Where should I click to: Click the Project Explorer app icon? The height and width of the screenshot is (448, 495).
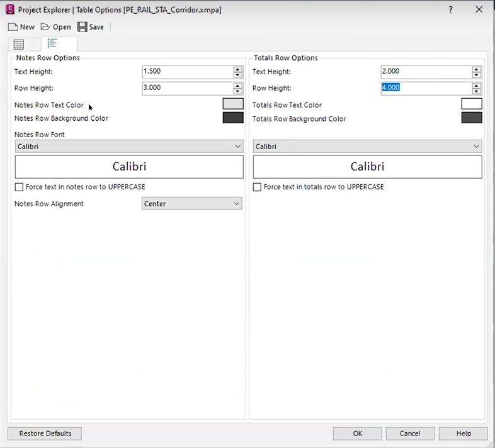[x=10, y=9]
